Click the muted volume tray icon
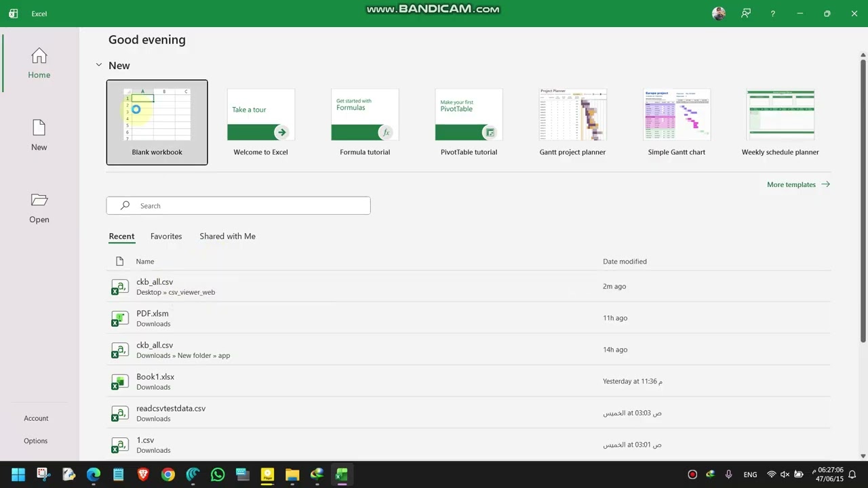 tap(785, 474)
